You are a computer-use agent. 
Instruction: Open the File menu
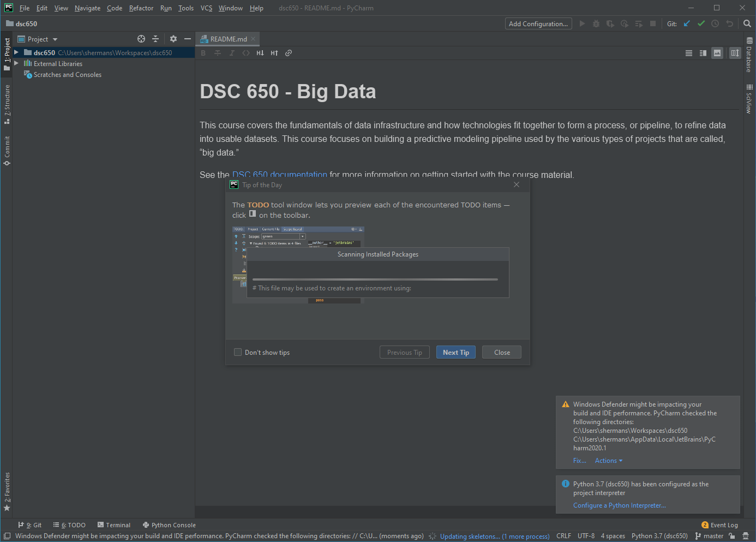pyautogui.click(x=25, y=8)
